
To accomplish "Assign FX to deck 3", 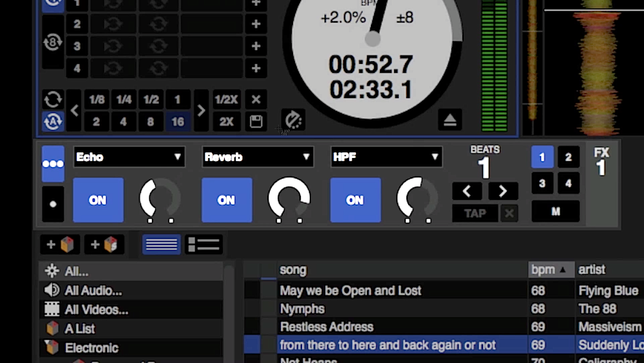I will coord(542,183).
